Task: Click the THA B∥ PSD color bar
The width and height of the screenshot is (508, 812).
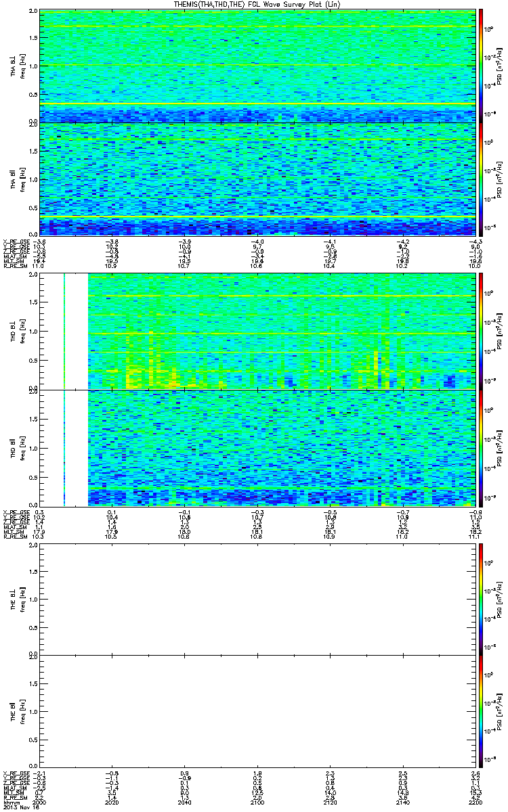Action: 480,179
